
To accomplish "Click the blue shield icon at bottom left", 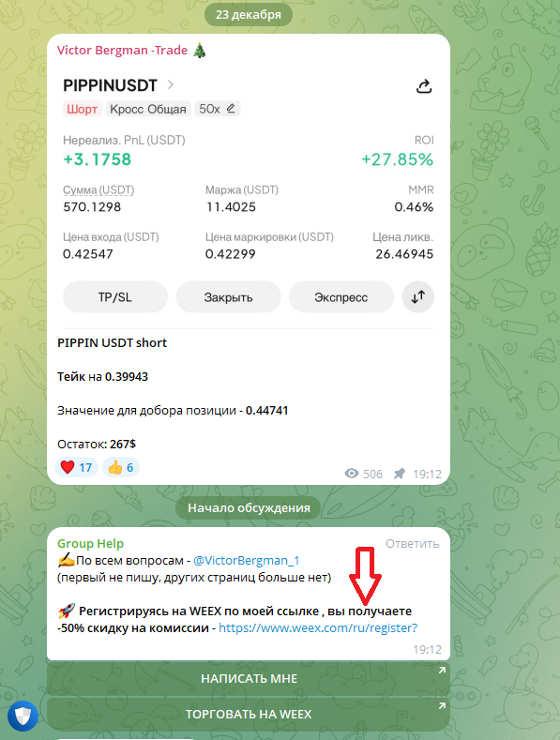I will [x=23, y=717].
